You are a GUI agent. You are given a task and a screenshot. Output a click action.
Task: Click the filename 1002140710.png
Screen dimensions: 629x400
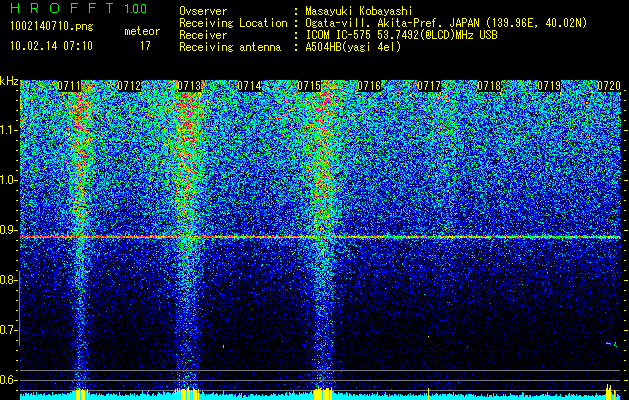(x=52, y=27)
